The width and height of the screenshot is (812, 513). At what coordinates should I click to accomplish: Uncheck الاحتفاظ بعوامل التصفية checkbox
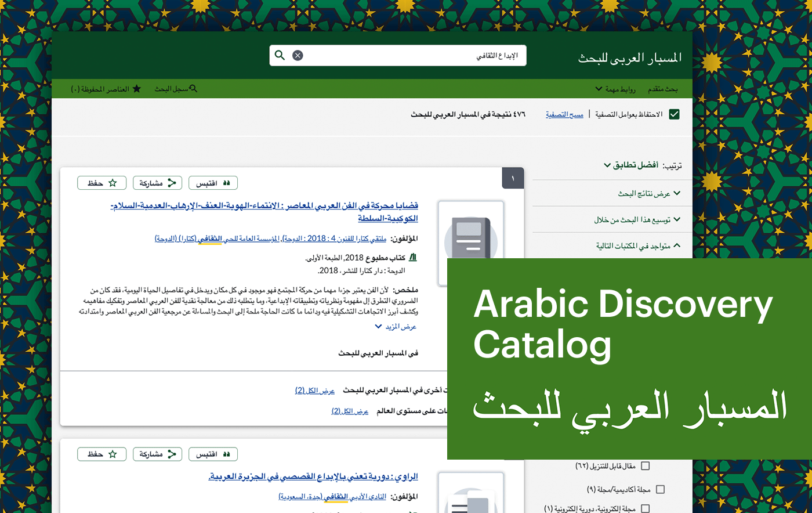[674, 114]
